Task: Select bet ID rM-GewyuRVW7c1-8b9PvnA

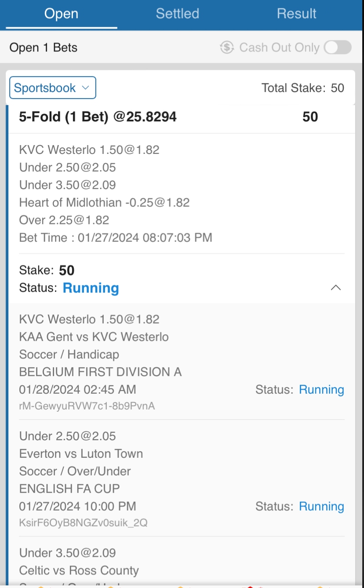Action: 87,406
